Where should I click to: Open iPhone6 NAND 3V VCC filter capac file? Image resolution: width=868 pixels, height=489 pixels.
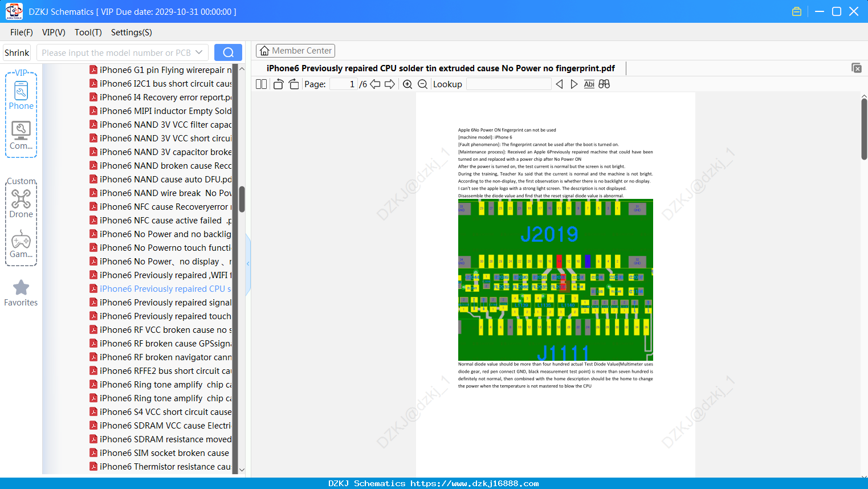(165, 124)
